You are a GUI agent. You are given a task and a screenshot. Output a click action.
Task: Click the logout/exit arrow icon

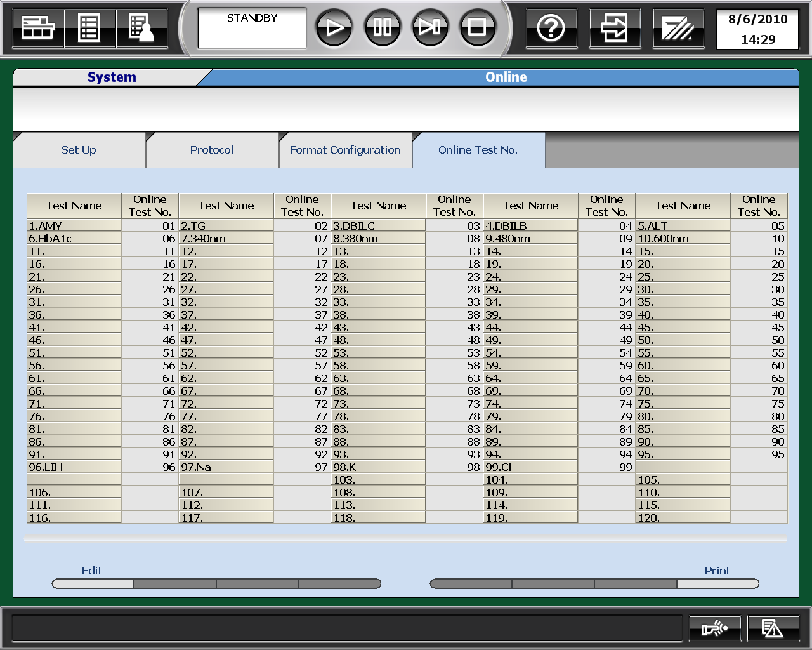614,28
